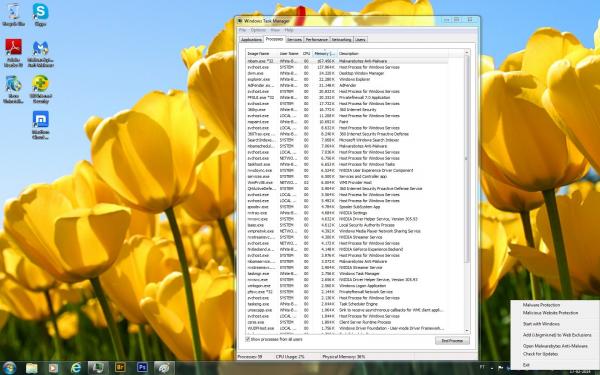600x375 pixels.
Task: Open the Recycle Bin desktop icon
Action: tap(13, 15)
